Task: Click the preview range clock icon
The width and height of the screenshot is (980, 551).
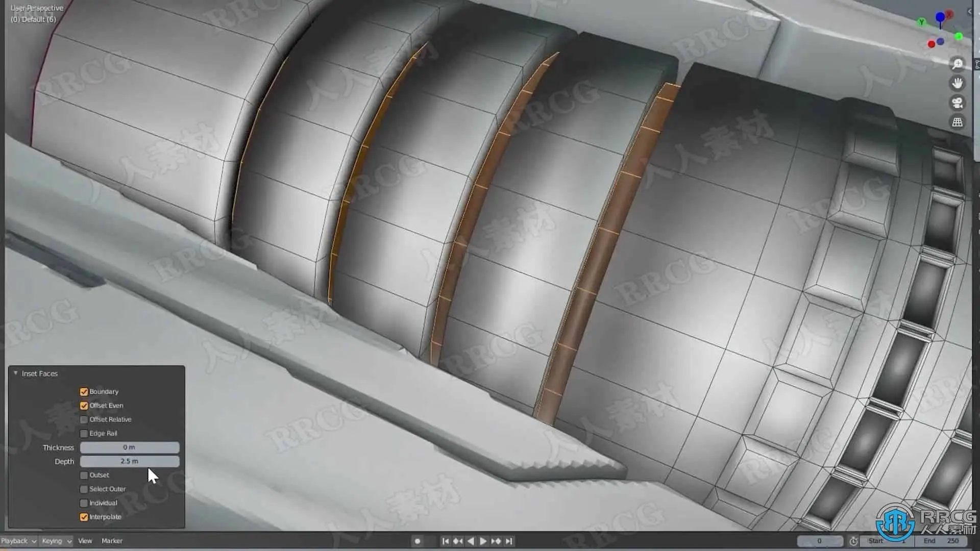Action: tap(853, 541)
